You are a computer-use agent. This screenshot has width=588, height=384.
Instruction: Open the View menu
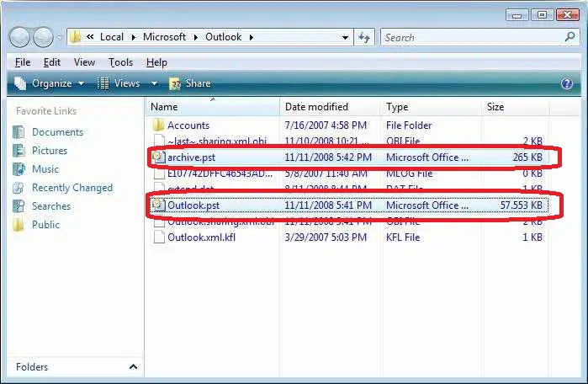click(84, 62)
